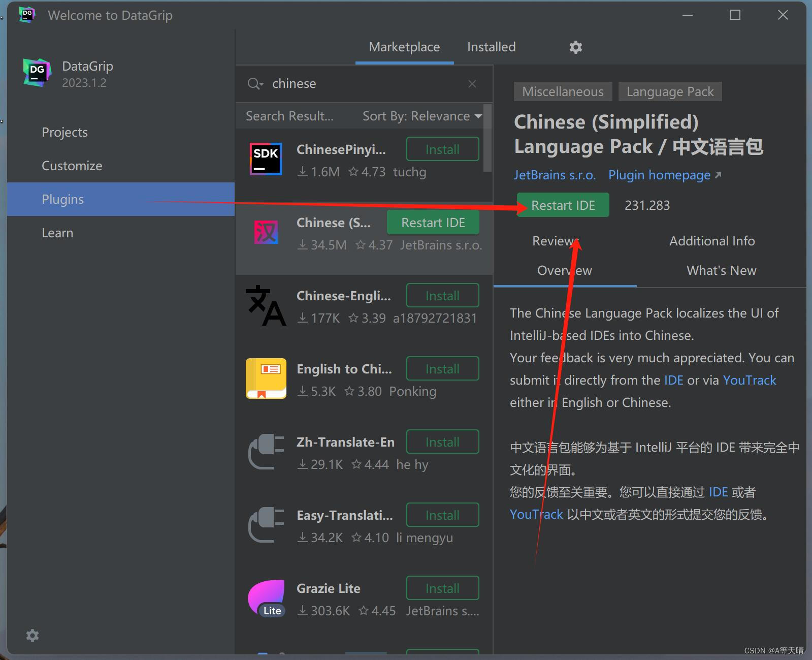Open the Overview tab
The height and width of the screenshot is (660, 812).
tap(565, 270)
